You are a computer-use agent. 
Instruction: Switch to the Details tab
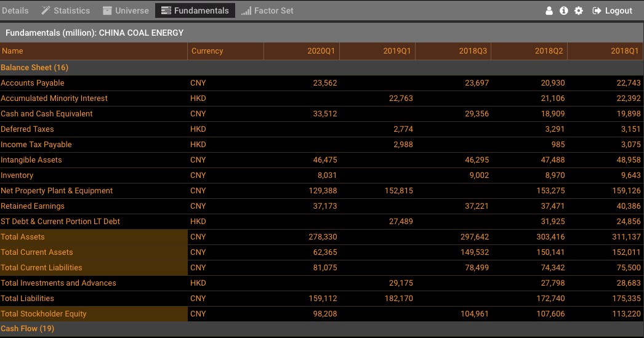[15, 10]
